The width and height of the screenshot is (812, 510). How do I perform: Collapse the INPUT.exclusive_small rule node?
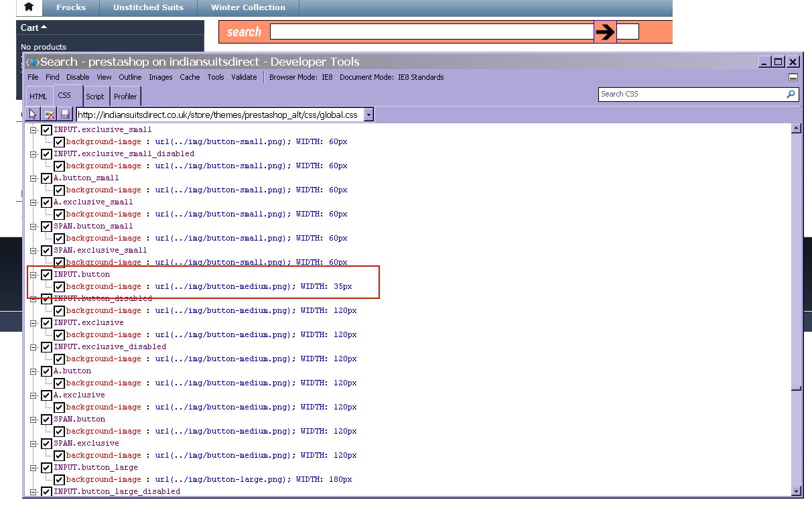click(x=33, y=130)
